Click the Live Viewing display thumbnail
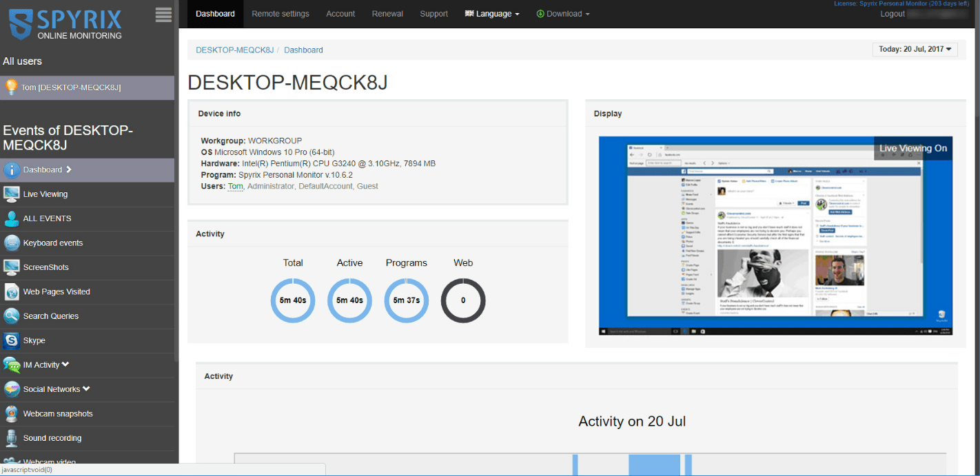The image size is (980, 476). click(775, 236)
